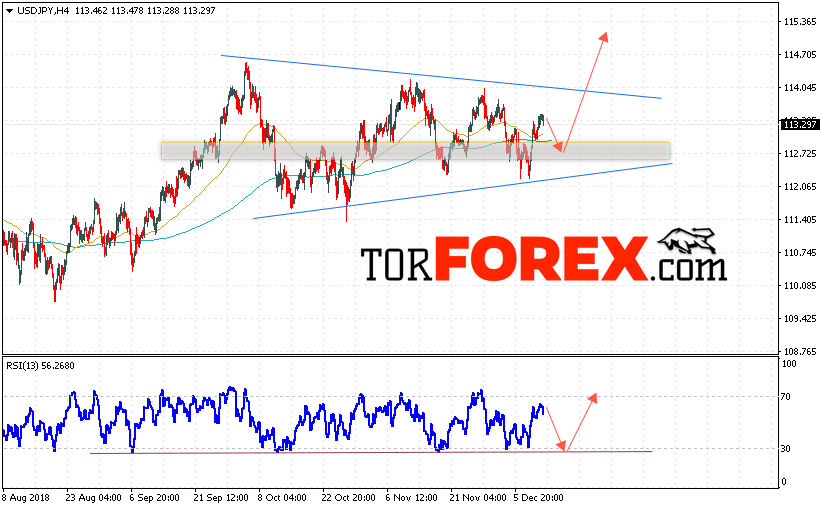This screenshot has height=509, width=821.
Task: Select the RSI 70 level label
Action: 785,397
